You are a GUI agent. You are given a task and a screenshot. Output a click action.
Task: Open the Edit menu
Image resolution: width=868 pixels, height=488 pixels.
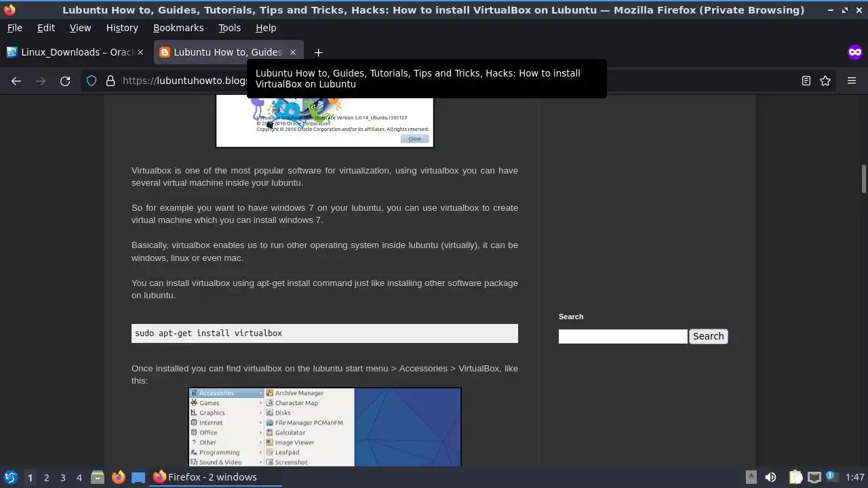[x=46, y=28]
